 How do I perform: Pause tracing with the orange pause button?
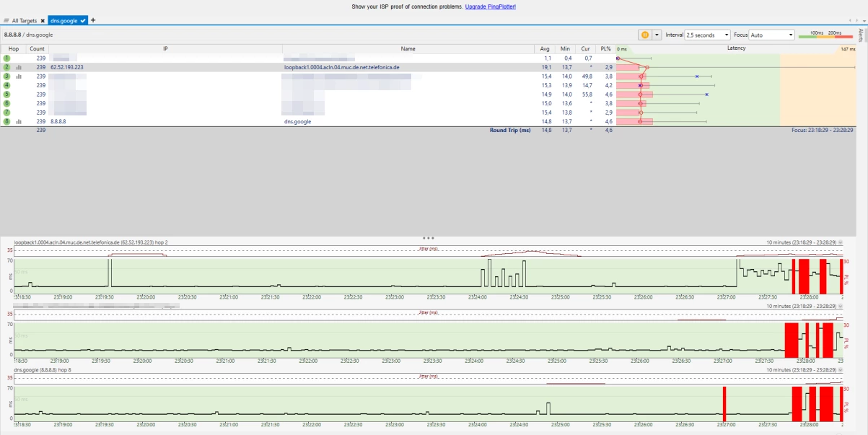coord(645,35)
